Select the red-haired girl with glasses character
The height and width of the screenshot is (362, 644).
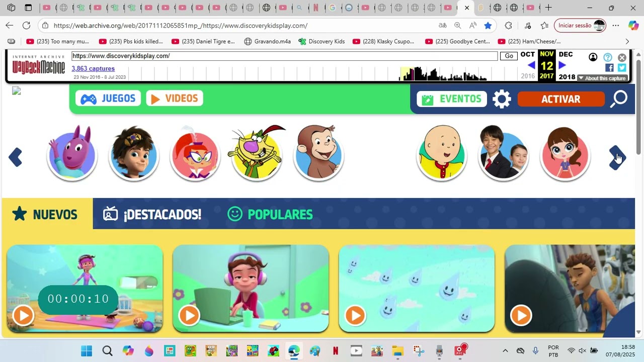195,153
